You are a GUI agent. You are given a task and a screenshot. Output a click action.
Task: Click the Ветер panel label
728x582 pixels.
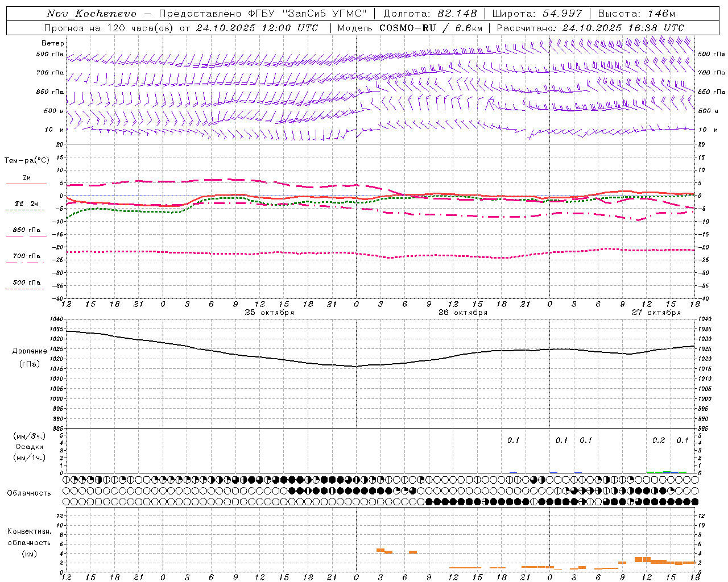(x=53, y=43)
